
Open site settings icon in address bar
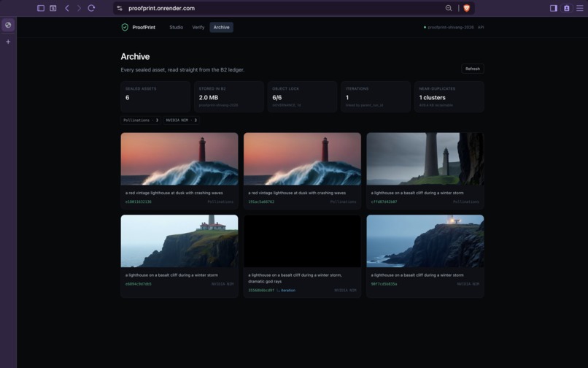120,8
